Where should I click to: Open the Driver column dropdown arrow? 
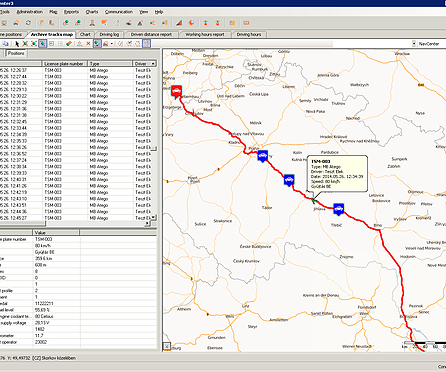(153, 63)
